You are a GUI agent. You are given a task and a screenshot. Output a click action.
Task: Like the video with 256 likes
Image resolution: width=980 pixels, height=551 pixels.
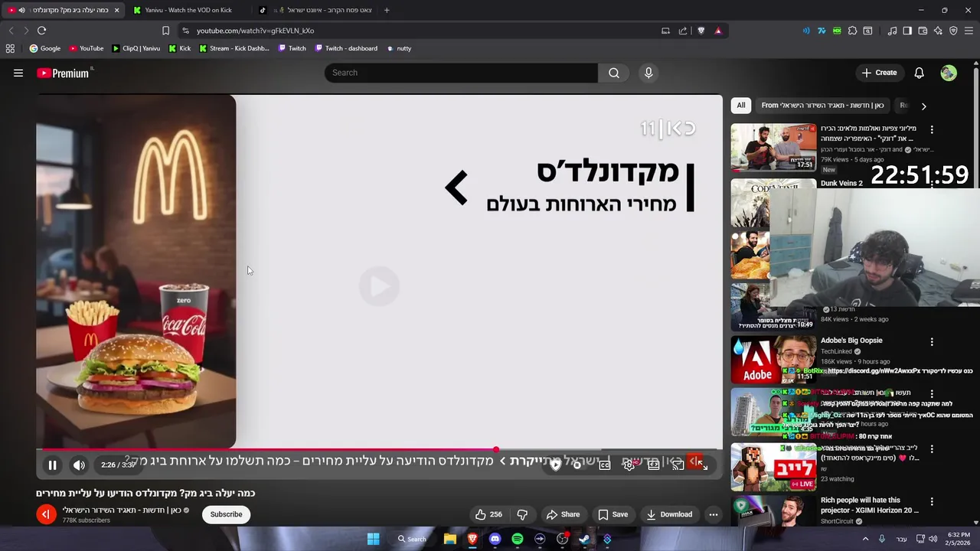[x=488, y=514]
